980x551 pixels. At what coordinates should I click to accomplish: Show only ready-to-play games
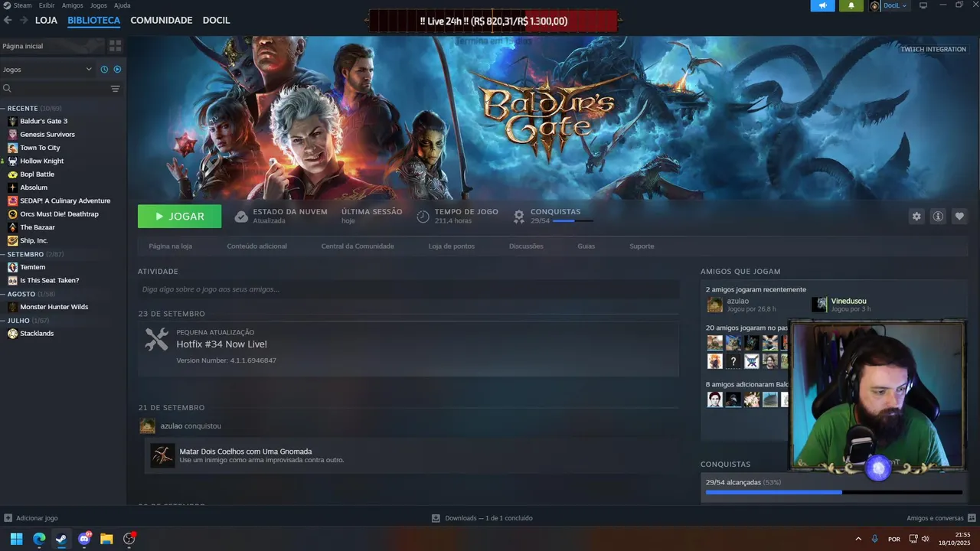pos(117,69)
